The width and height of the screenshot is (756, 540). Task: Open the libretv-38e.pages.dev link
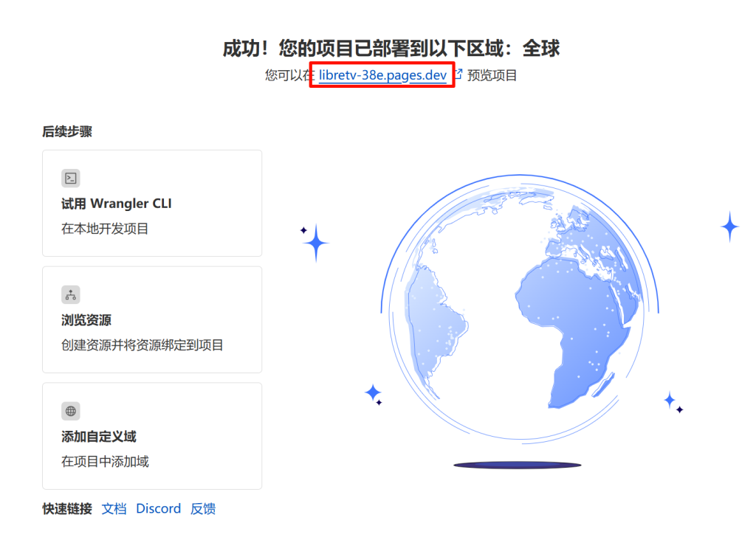(382, 75)
